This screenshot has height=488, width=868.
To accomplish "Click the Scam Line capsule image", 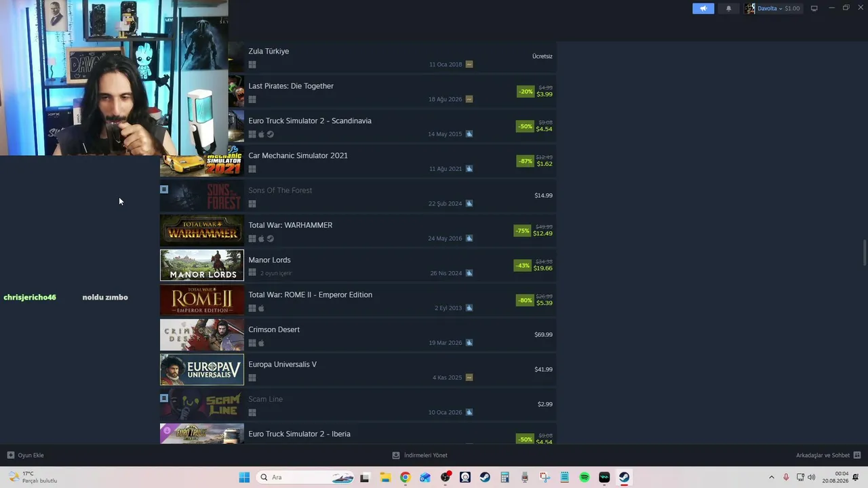I will click(x=201, y=405).
